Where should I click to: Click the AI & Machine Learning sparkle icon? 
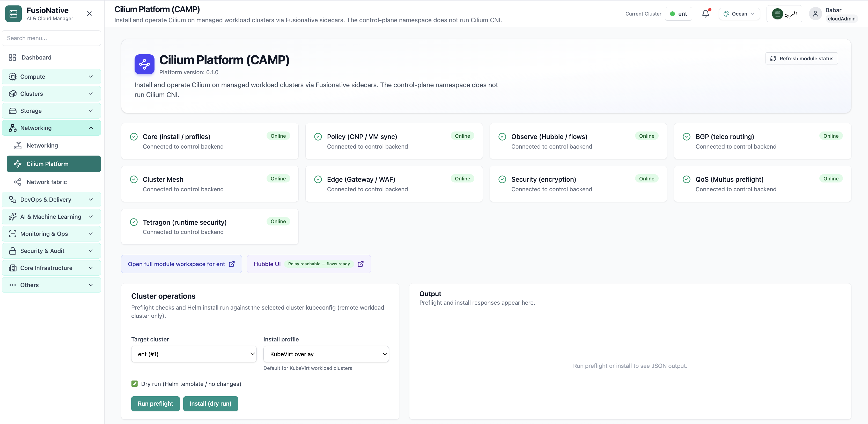(12, 217)
